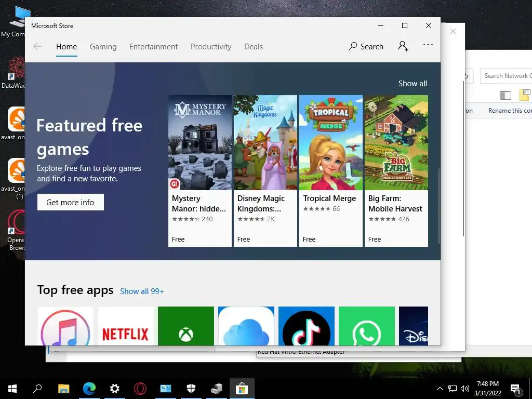Open the network connections taskbar icon
The width and height of the screenshot is (532, 399).
click(217, 389)
